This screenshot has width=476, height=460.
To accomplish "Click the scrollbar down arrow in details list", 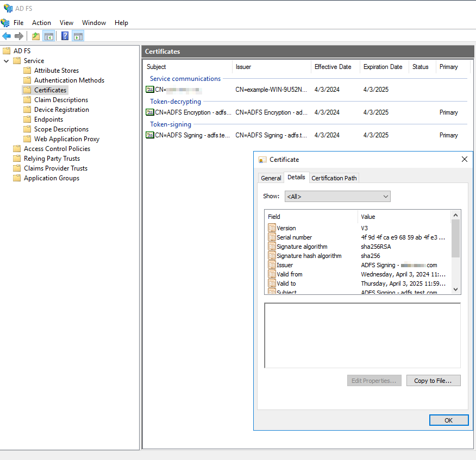I will click(456, 289).
